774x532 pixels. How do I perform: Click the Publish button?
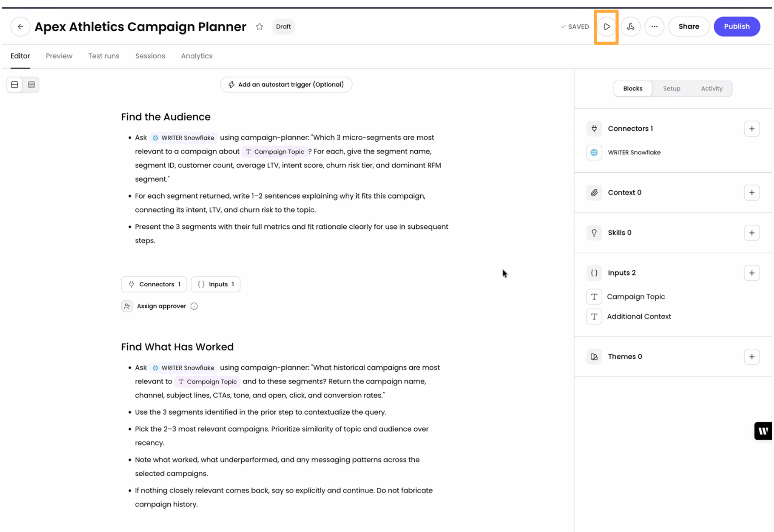(737, 26)
